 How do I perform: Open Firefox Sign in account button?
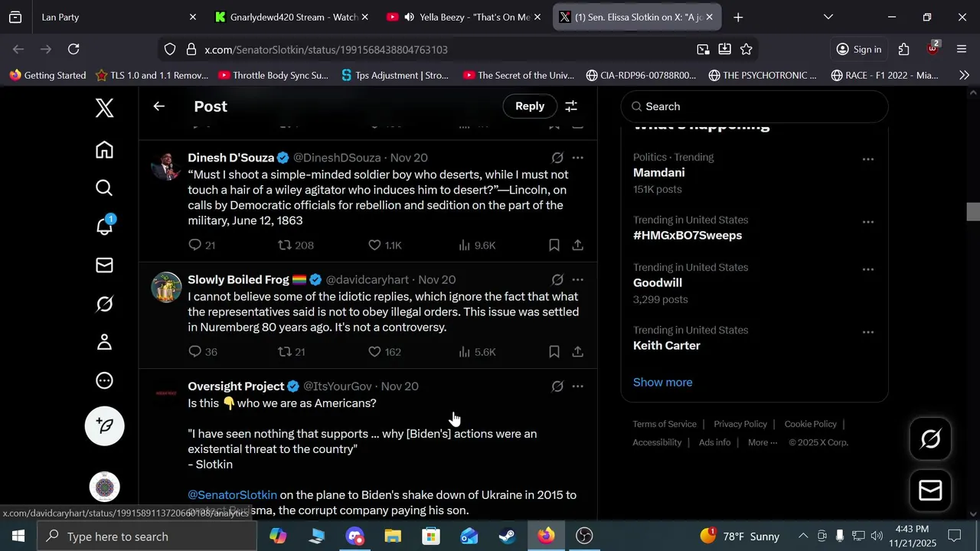[859, 49]
